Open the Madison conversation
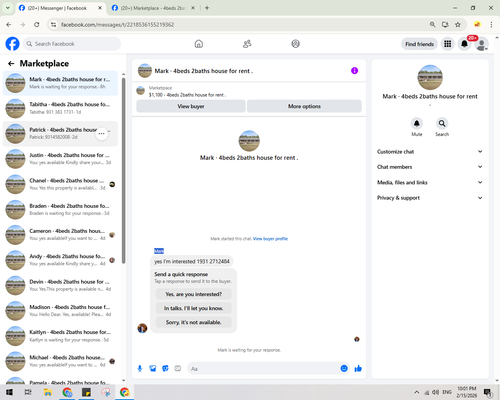 (x=60, y=311)
